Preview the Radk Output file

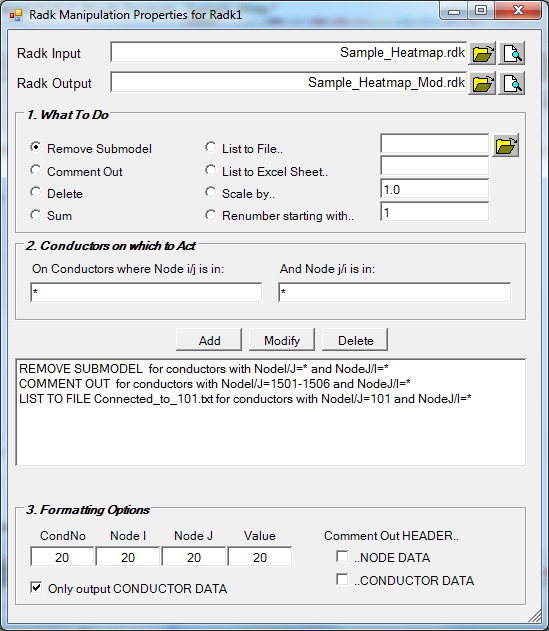point(512,83)
